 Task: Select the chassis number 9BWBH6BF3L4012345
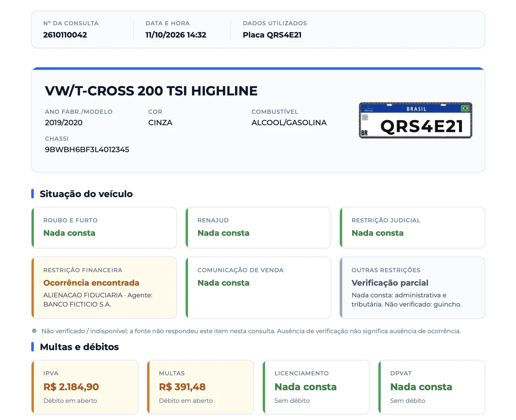87,150
